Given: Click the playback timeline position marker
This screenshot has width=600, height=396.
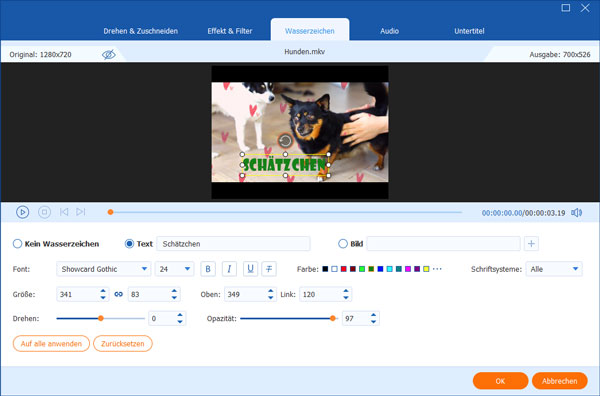Looking at the screenshot, I should point(110,212).
